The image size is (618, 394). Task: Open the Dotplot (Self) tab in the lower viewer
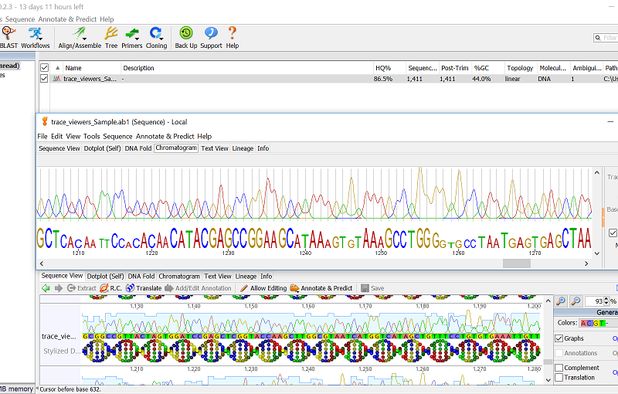105,276
